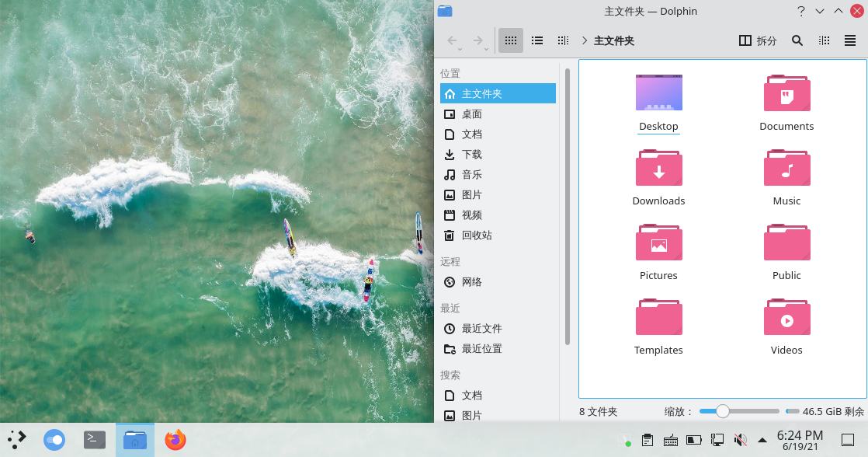Open the network (网络) place in sidebar
Screen dimensions: 868x457
pyautogui.click(x=472, y=281)
